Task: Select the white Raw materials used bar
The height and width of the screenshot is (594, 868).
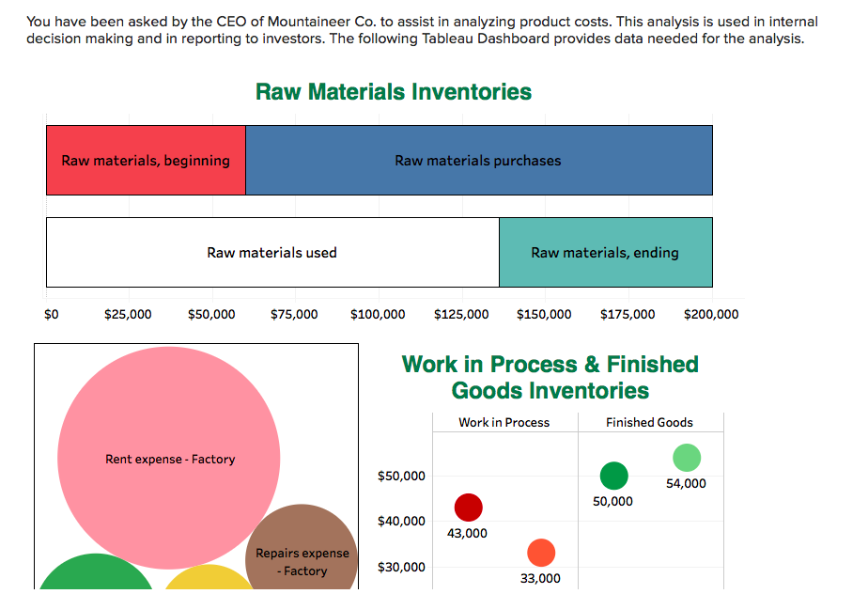Action: [x=272, y=252]
